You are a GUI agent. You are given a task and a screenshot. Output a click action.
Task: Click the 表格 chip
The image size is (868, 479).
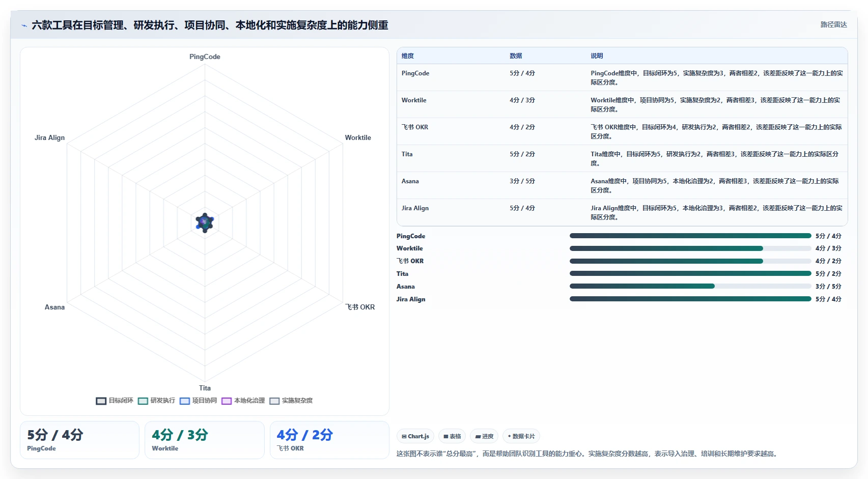click(x=452, y=436)
